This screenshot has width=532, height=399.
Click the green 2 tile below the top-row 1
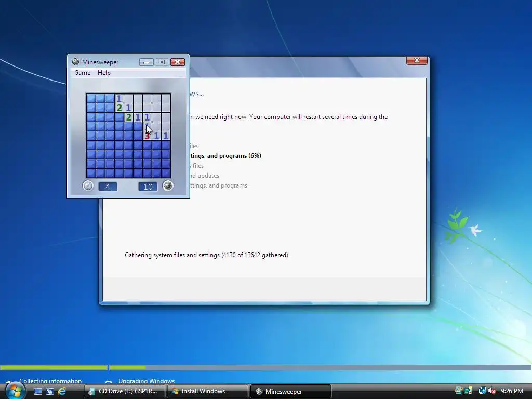(119, 108)
